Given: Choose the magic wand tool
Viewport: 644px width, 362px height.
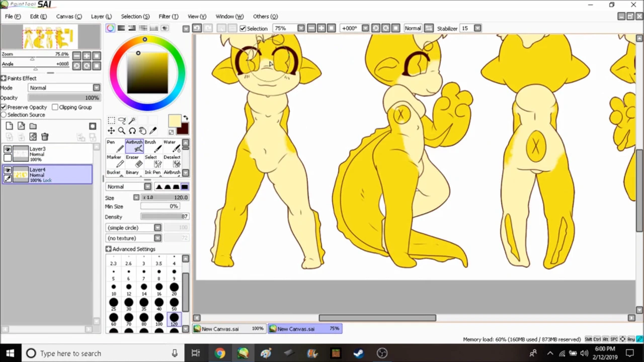Looking at the screenshot, I should pos(132,120).
